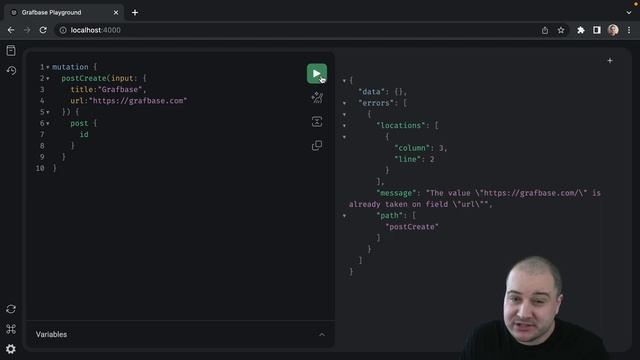Screen dimensions: 640x360
Task: Go forward in browser history
Action: point(27,30)
